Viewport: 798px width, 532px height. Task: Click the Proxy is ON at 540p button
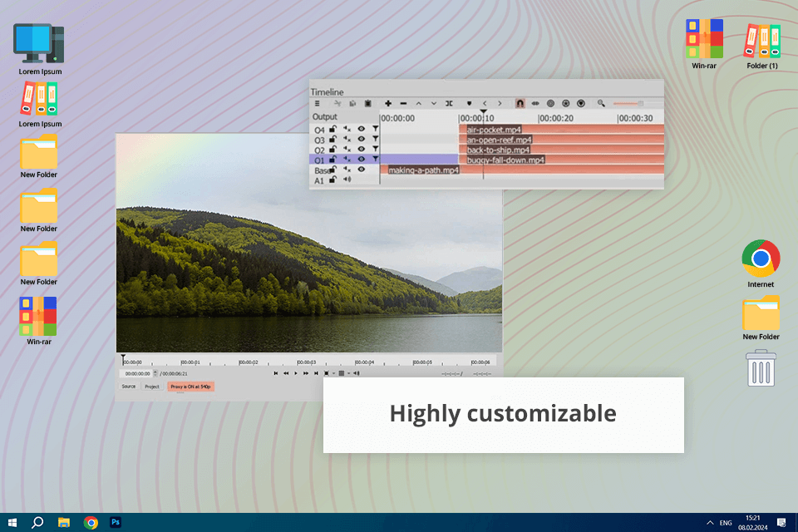pos(191,387)
